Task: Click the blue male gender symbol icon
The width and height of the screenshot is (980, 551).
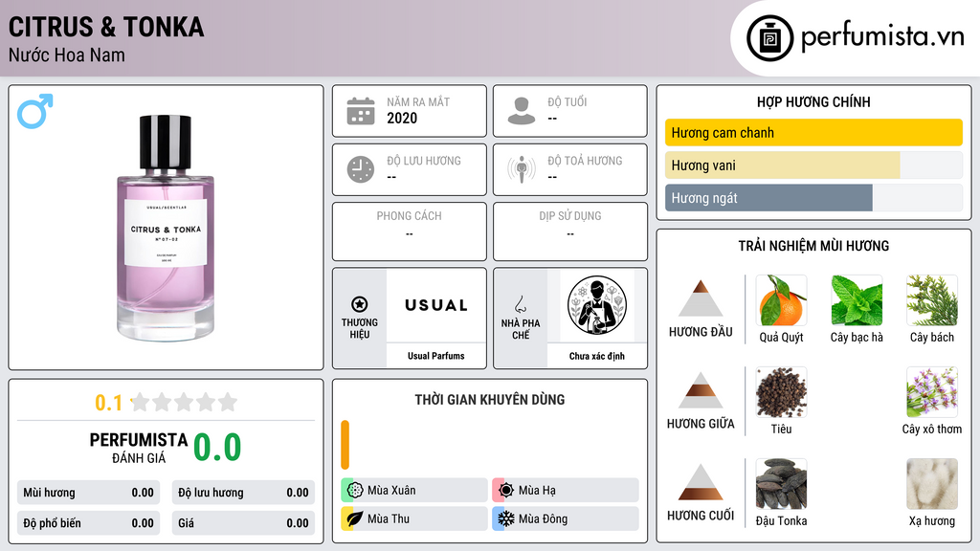Action: (35, 111)
